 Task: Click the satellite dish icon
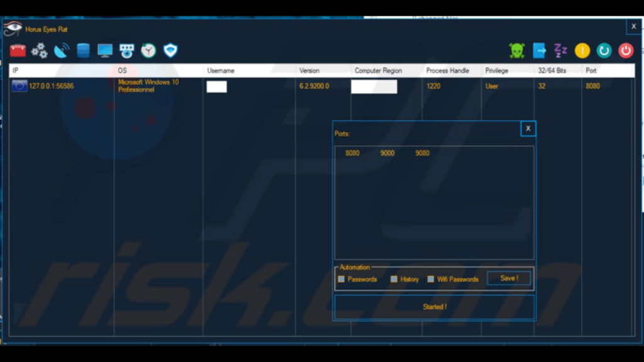click(x=61, y=50)
